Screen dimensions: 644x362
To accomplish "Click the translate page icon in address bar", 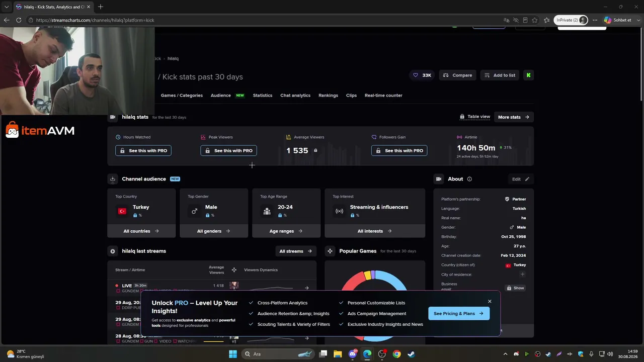I will (507, 20).
